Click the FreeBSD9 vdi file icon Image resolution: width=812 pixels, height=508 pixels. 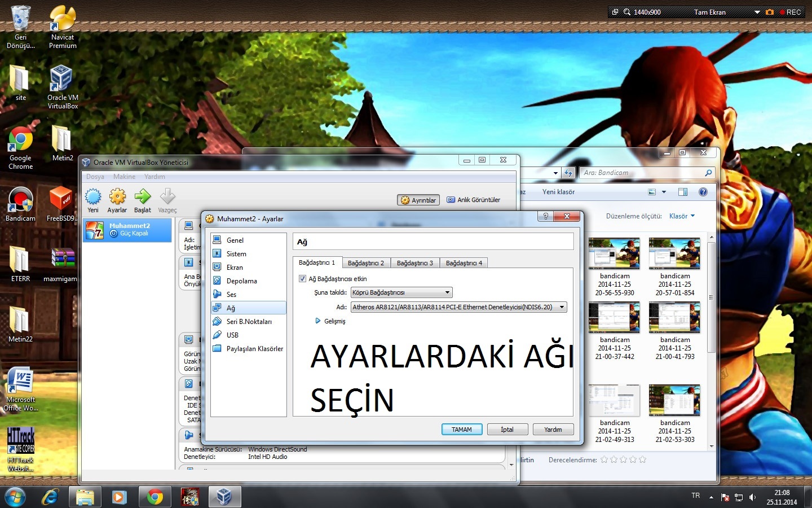(61, 204)
